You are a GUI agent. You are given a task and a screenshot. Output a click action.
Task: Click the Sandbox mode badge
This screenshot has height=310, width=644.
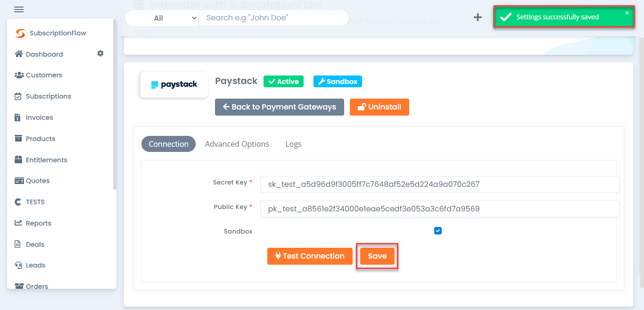(338, 81)
